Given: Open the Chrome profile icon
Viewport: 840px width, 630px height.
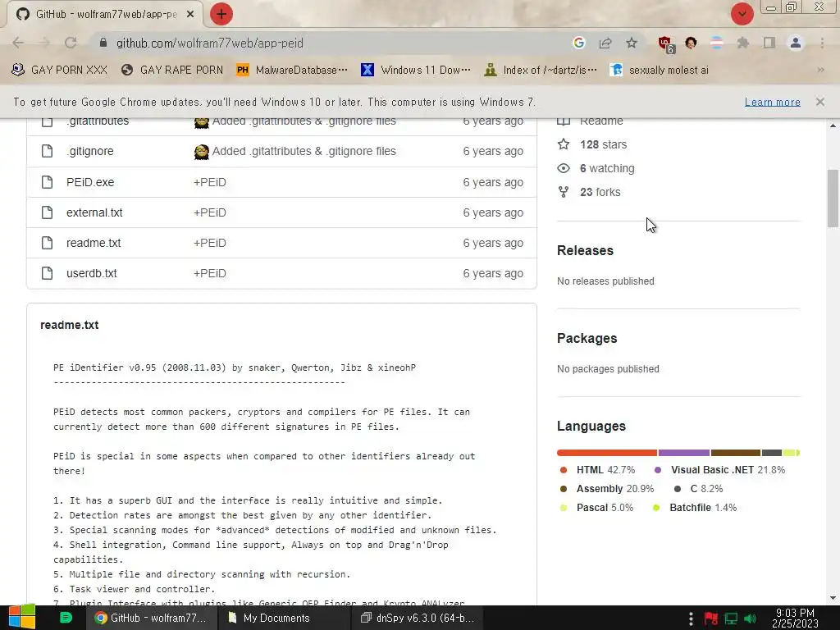Looking at the screenshot, I should [x=796, y=43].
